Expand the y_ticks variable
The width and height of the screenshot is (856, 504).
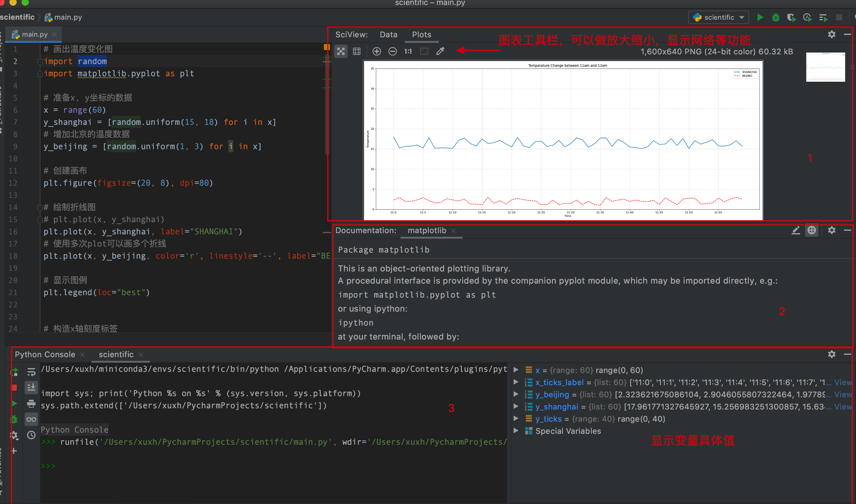click(516, 419)
